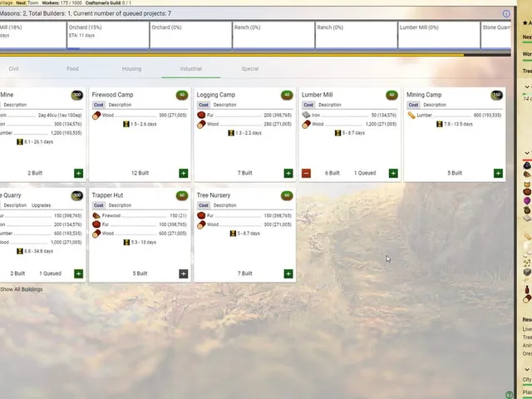Collapse the top sidebar section chevron

pyautogui.click(x=527, y=87)
